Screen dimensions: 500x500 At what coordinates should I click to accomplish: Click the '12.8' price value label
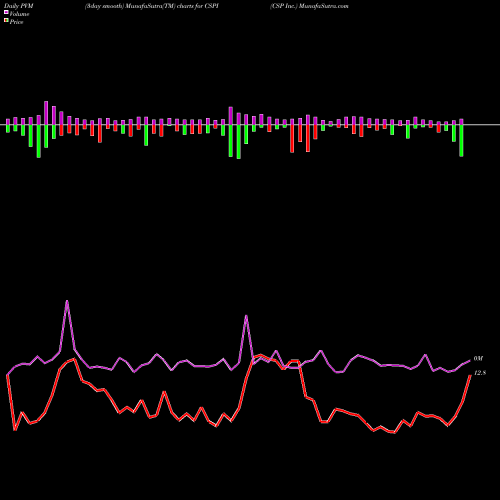480,373
